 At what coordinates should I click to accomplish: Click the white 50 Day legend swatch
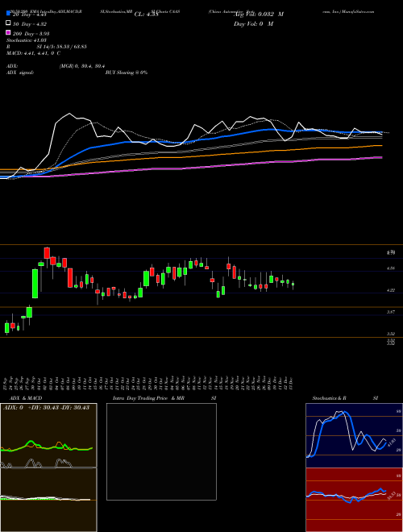[x=9, y=23]
